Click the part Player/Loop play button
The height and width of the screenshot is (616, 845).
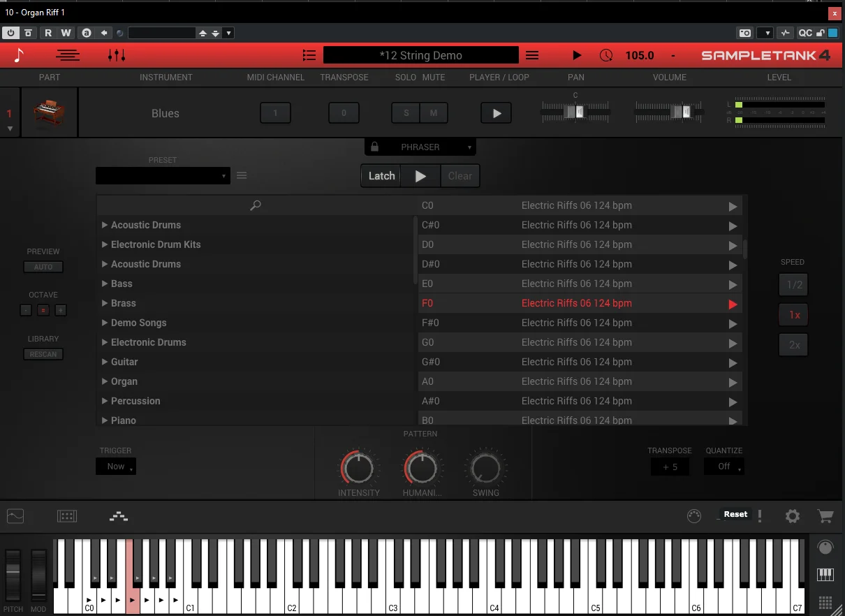pos(497,113)
